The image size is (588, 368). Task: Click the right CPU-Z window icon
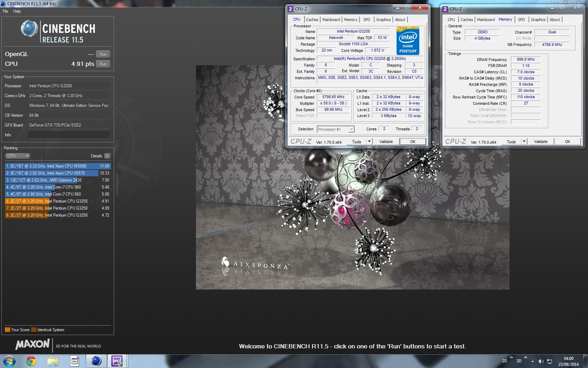tap(445, 9)
